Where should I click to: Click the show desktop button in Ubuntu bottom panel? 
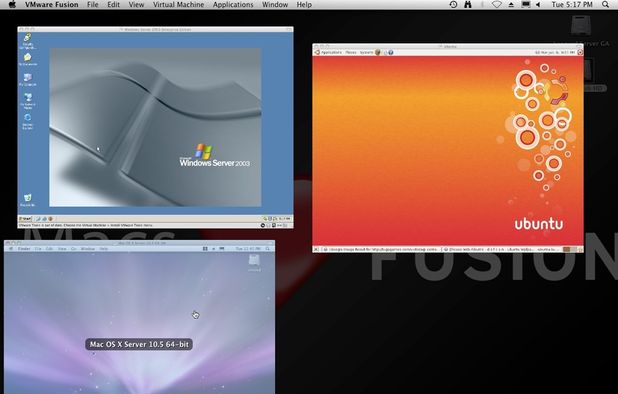[x=316, y=249]
